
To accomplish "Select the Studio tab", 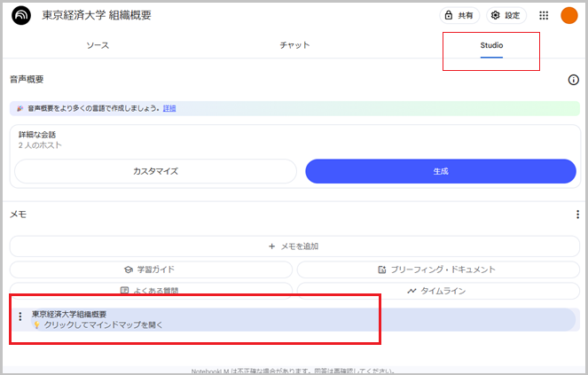I will (491, 45).
